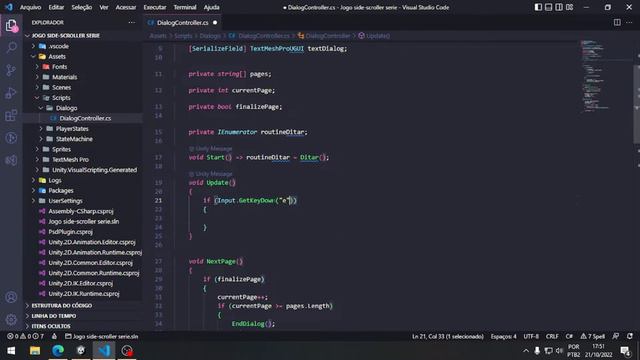Screen dimensions: 640x360
Task: Select C# language mode in status bar
Action: [569, 336]
